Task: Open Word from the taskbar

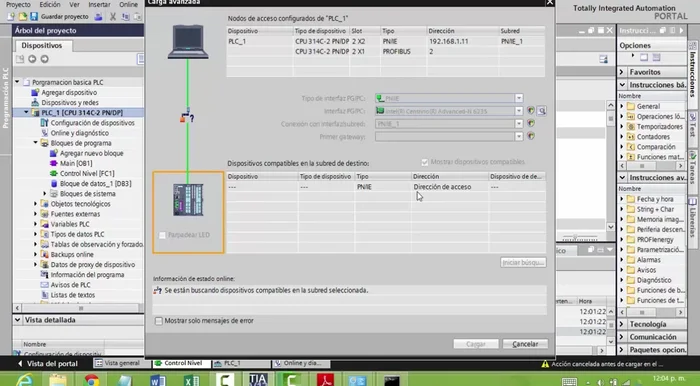Action: point(158,380)
